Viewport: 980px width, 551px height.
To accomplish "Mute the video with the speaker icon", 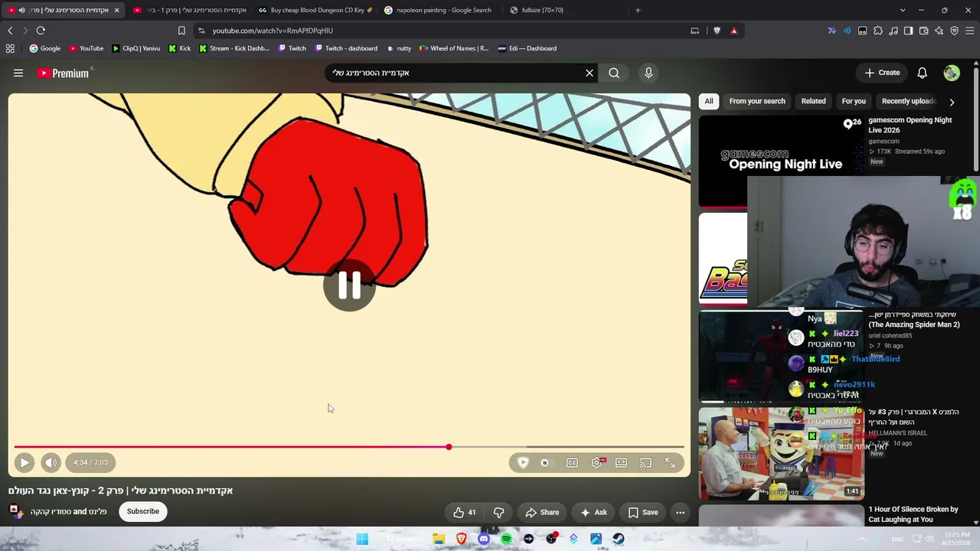I will [51, 462].
